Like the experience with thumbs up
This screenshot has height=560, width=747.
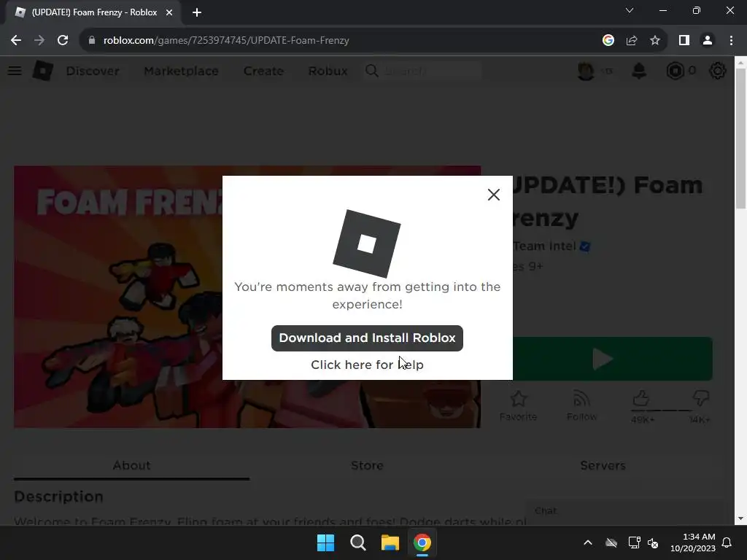tap(641, 398)
